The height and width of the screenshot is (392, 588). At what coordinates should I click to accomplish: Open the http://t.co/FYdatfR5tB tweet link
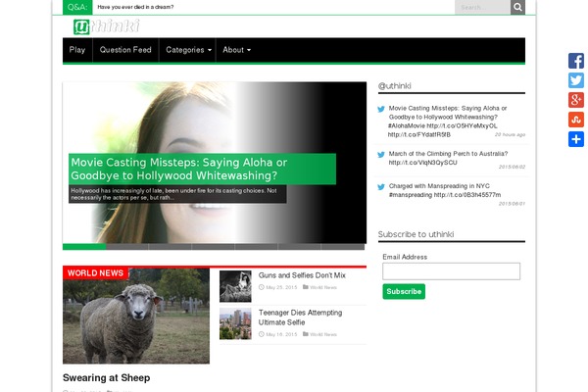tap(419, 134)
